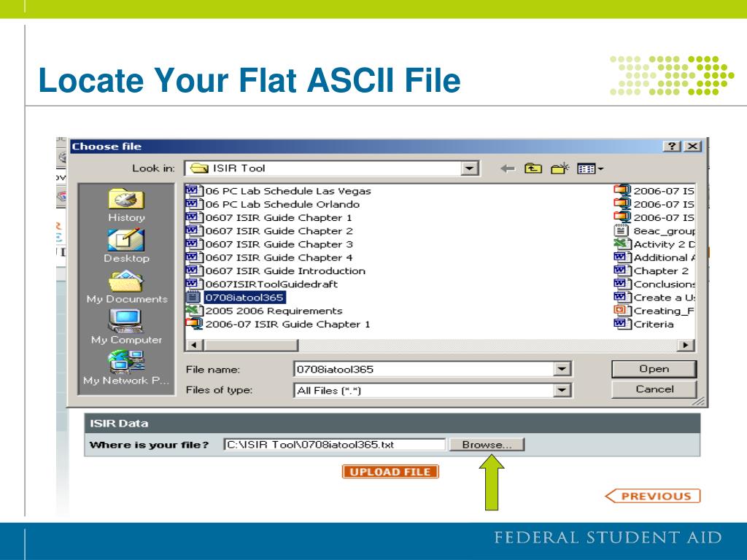The image size is (747, 560).
Task: Click Word icon of 0607 ISIR Guide Introduction
Action: click(x=193, y=271)
